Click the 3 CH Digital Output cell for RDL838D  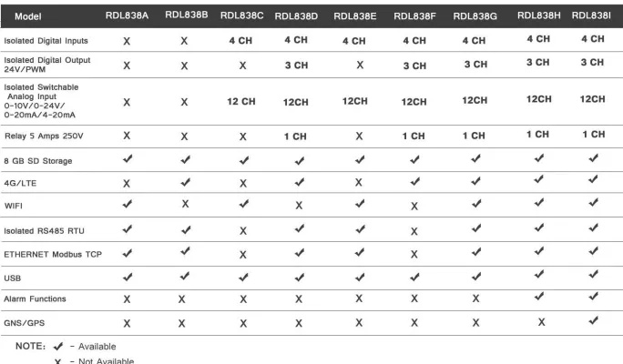coord(299,66)
